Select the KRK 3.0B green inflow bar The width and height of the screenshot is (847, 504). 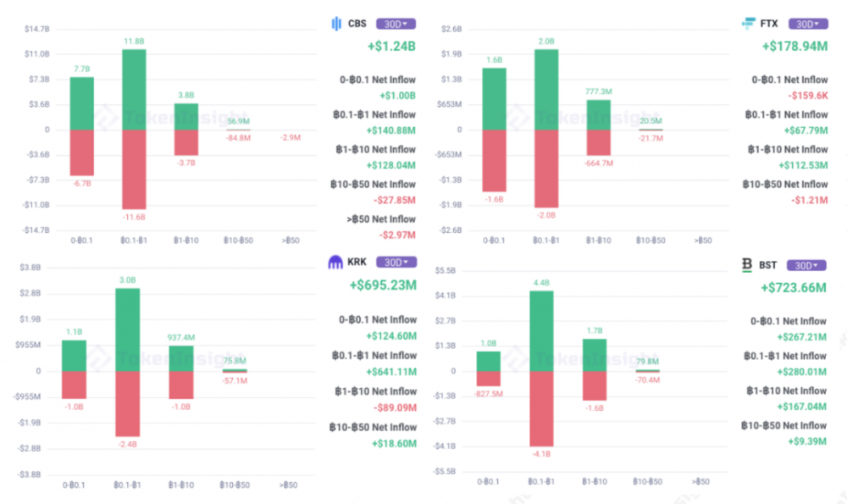point(127,329)
